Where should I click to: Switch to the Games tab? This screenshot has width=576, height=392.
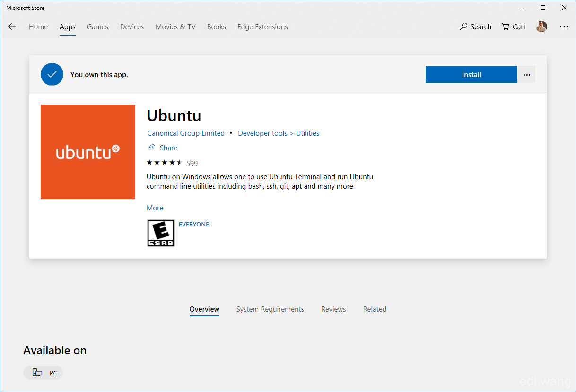click(97, 27)
